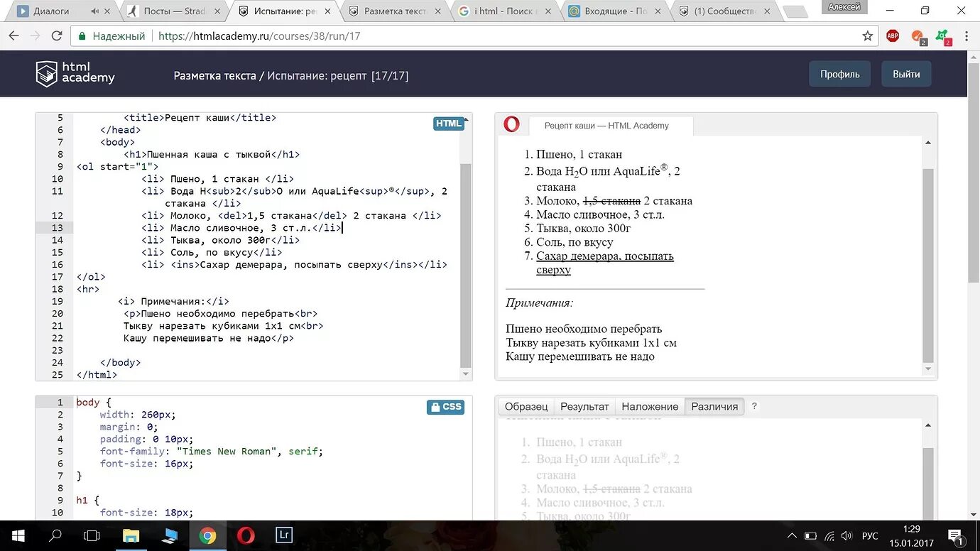The height and width of the screenshot is (551, 980).
Task: Click the 'Разметка текста' breadcrumb link
Action: click(214, 75)
